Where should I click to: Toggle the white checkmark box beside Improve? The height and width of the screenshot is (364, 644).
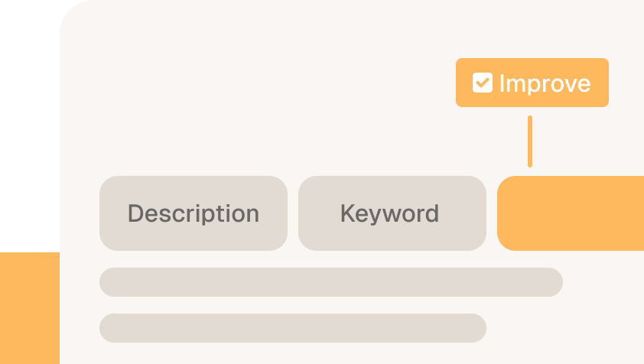click(482, 83)
